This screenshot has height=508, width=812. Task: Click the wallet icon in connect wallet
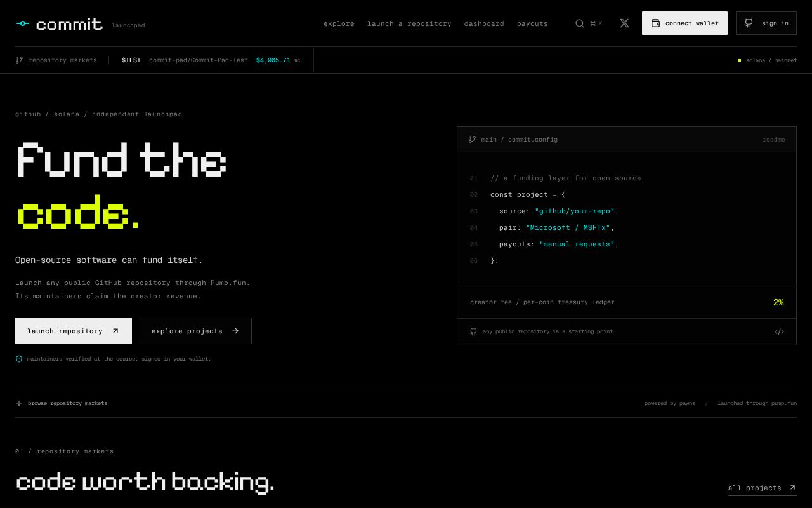pyautogui.click(x=655, y=23)
